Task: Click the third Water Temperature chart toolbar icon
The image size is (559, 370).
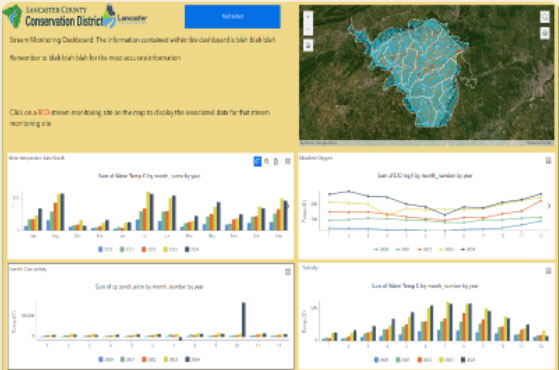Action: (x=276, y=161)
